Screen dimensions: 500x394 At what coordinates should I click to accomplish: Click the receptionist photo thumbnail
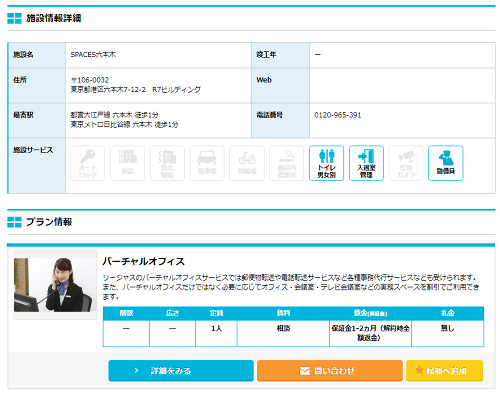click(x=55, y=285)
